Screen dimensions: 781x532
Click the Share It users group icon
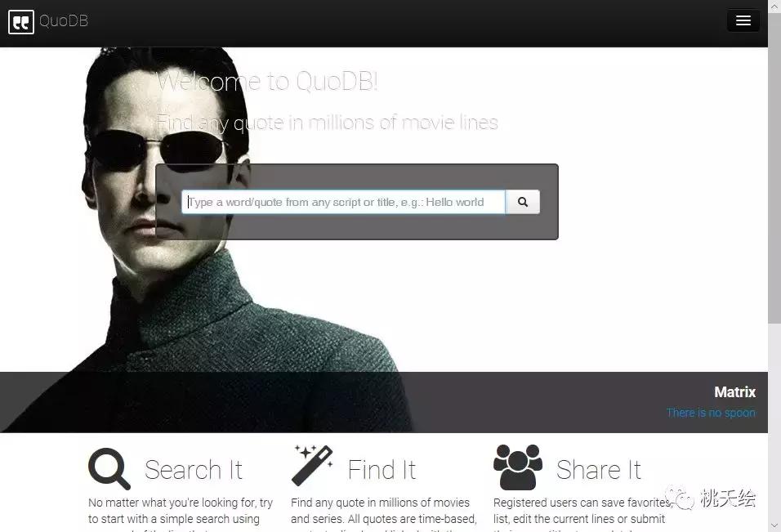(517, 467)
